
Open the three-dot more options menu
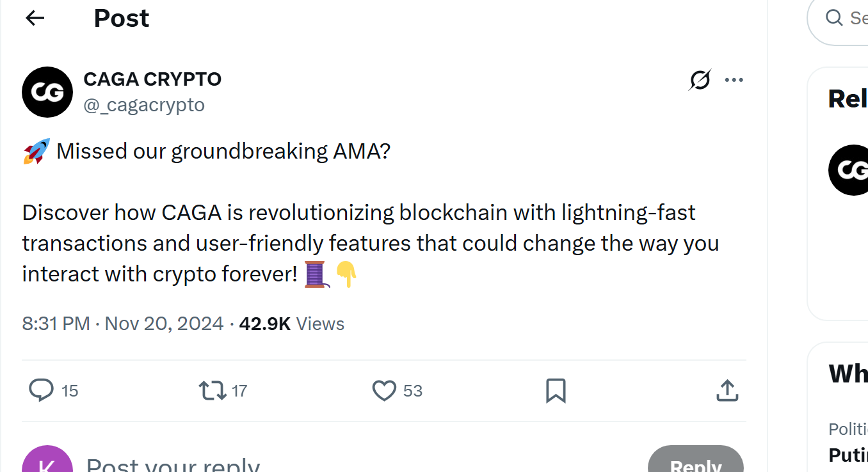(734, 79)
